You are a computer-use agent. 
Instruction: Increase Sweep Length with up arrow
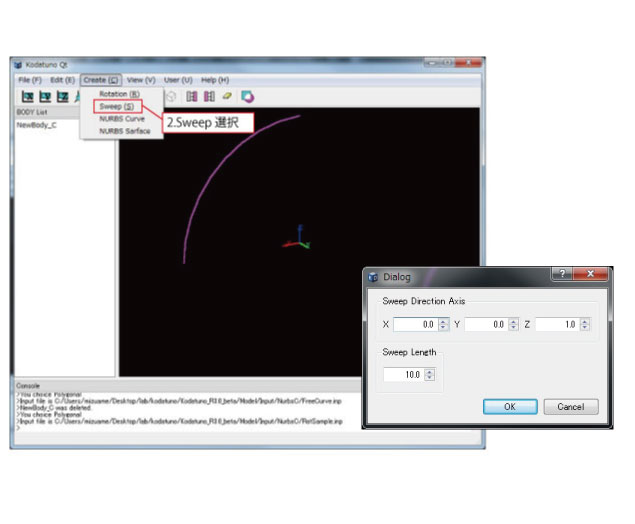coord(430,372)
